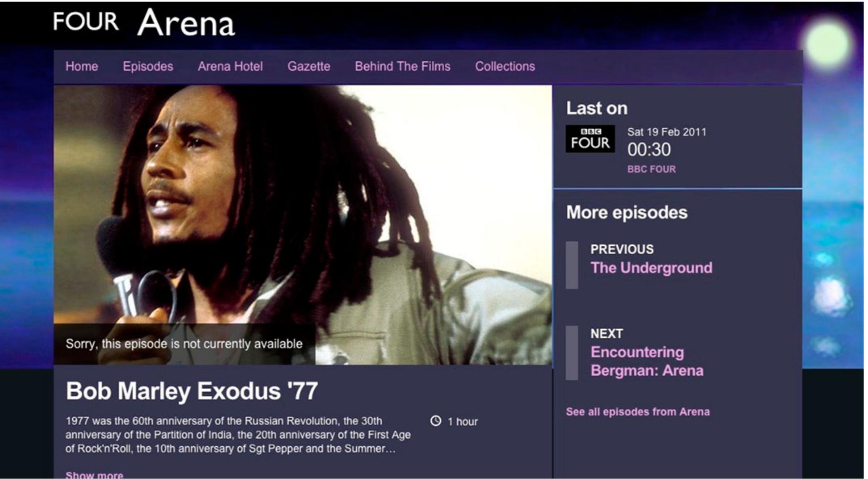Screen dimensions: 868x479
Task: Click See all episodes from Arena
Action: tap(637, 412)
